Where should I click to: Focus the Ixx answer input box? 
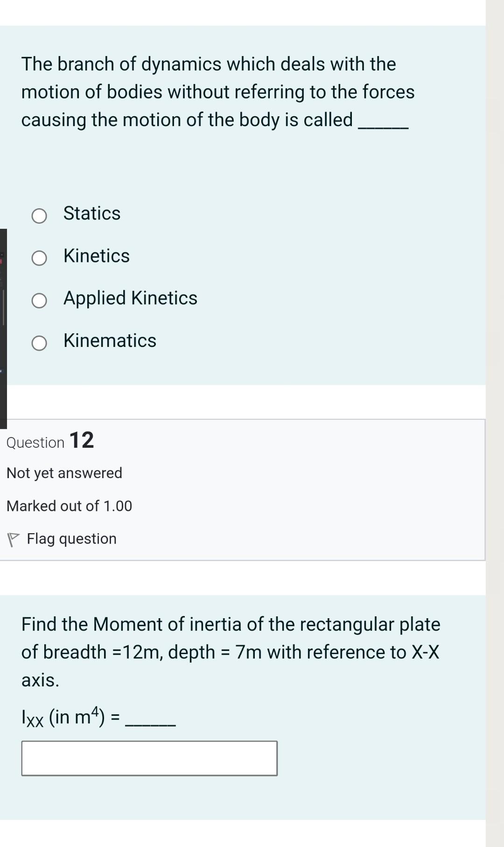coord(149,758)
